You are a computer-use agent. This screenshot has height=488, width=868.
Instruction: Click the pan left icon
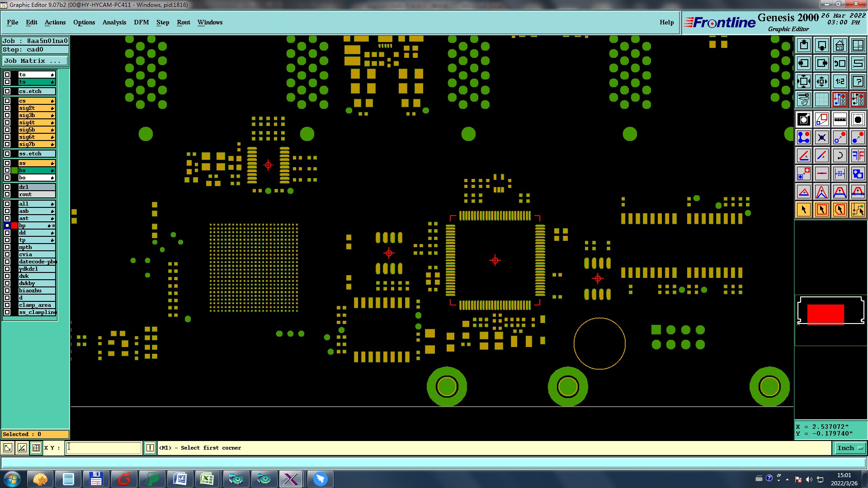click(x=804, y=63)
